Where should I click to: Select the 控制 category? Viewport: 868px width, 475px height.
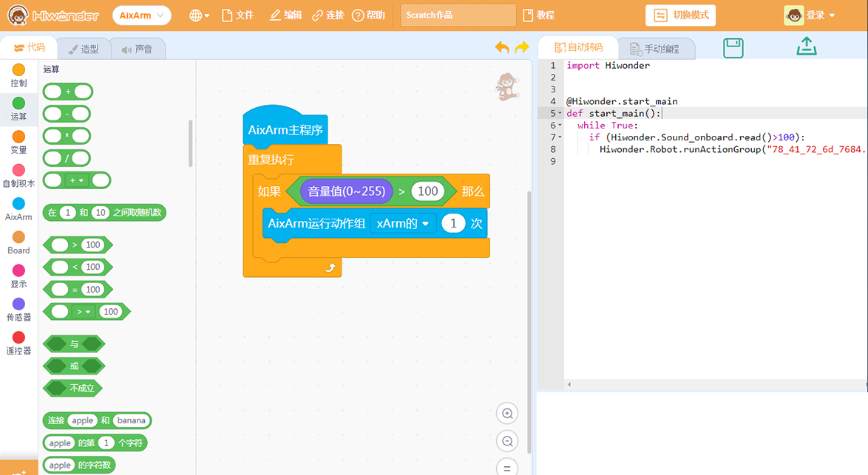(x=18, y=76)
